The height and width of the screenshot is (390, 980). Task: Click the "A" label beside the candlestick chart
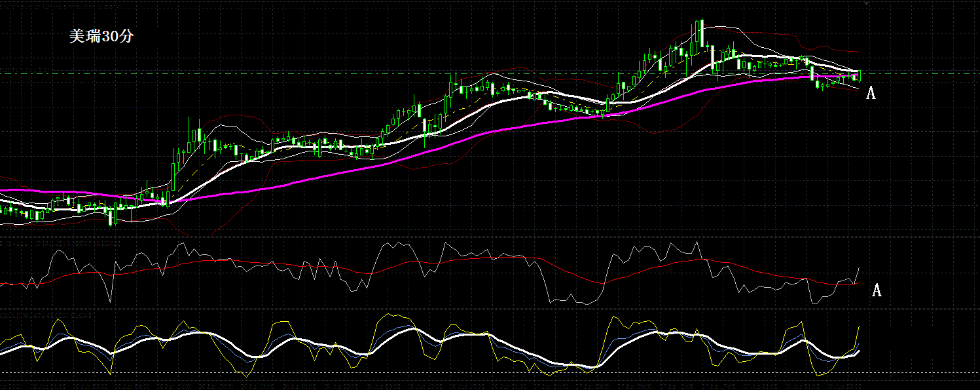pos(871,93)
